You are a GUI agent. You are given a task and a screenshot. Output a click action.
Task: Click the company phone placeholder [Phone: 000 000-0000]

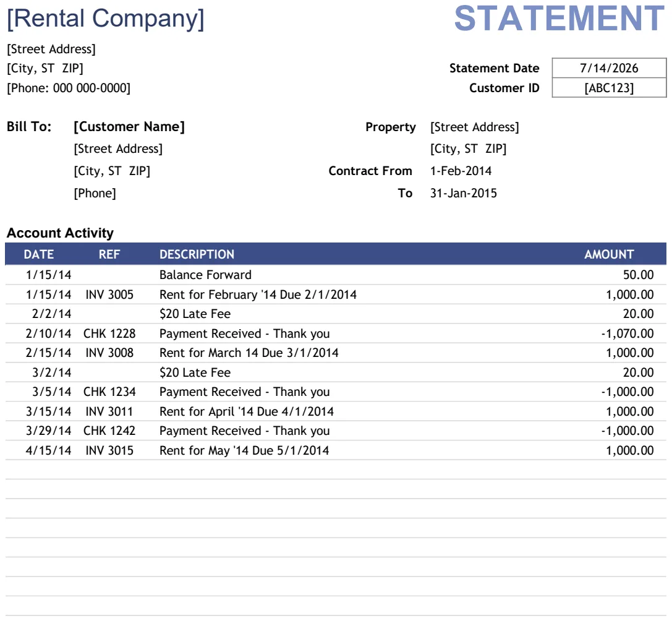[x=69, y=88]
